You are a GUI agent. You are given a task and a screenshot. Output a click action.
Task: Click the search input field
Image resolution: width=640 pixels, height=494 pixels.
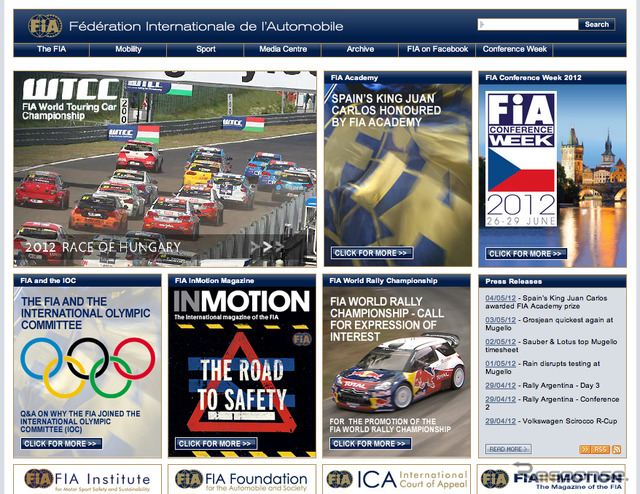coord(528,24)
